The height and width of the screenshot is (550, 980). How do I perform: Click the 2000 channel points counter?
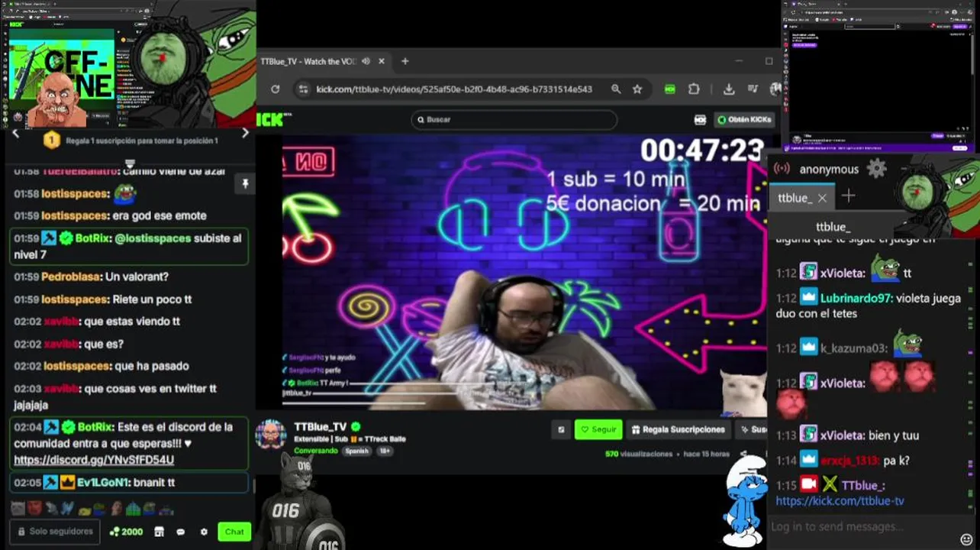pos(126,532)
